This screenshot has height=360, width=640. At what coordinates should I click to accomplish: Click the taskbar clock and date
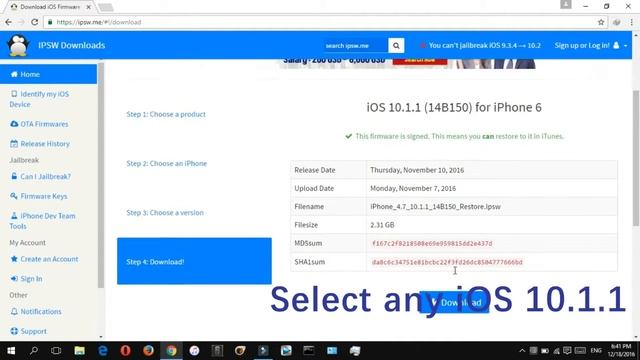pos(621,351)
